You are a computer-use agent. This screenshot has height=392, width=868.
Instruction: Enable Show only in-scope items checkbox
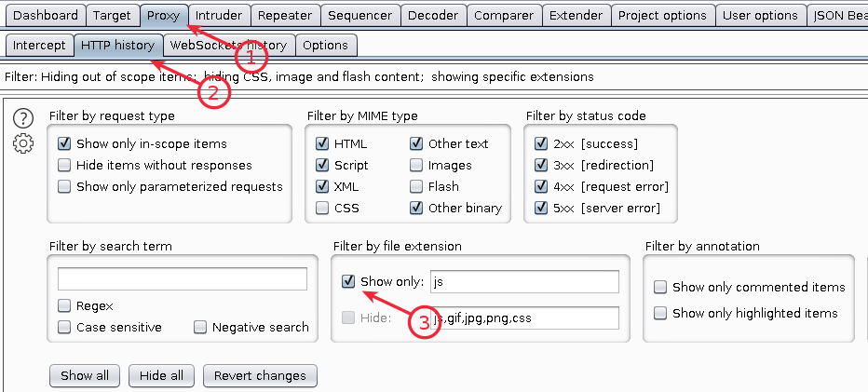[65, 144]
